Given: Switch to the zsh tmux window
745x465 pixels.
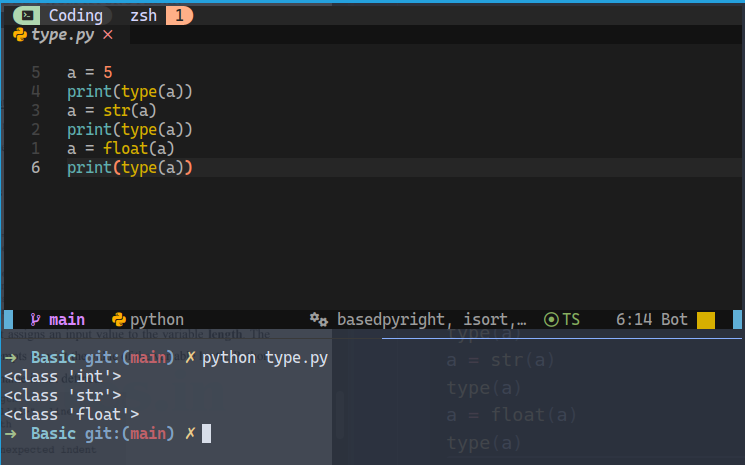Looking at the screenshot, I should pos(143,16).
